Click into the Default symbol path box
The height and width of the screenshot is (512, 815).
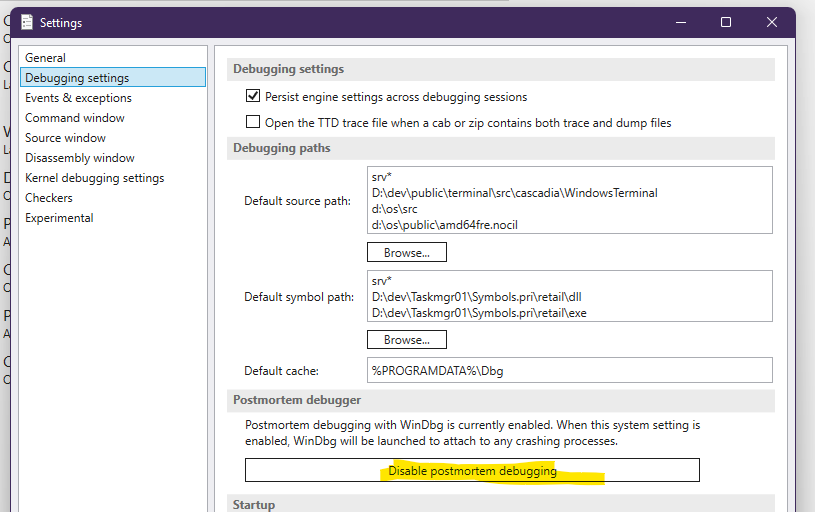click(570, 296)
